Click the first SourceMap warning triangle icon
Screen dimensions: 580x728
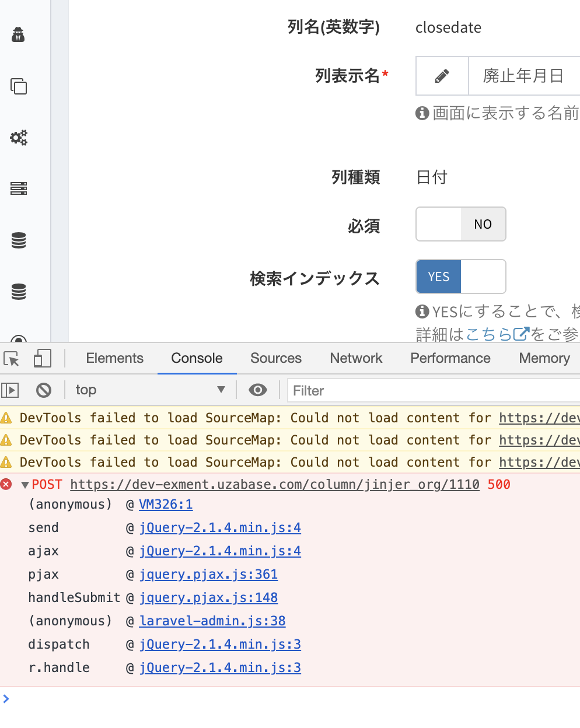coord(6,418)
